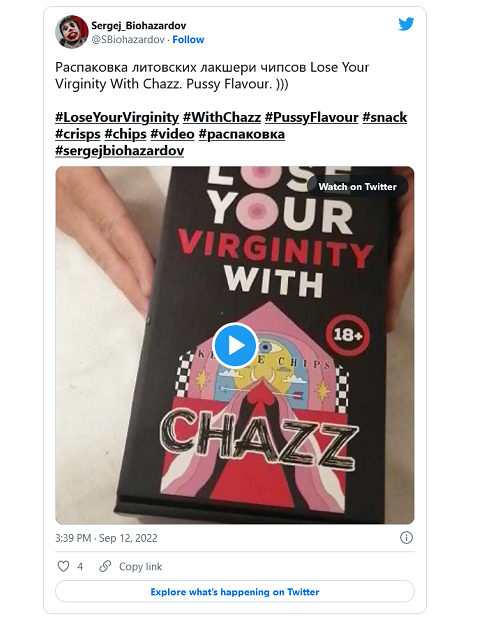
Task: Select the Copy link text
Action: point(140,566)
